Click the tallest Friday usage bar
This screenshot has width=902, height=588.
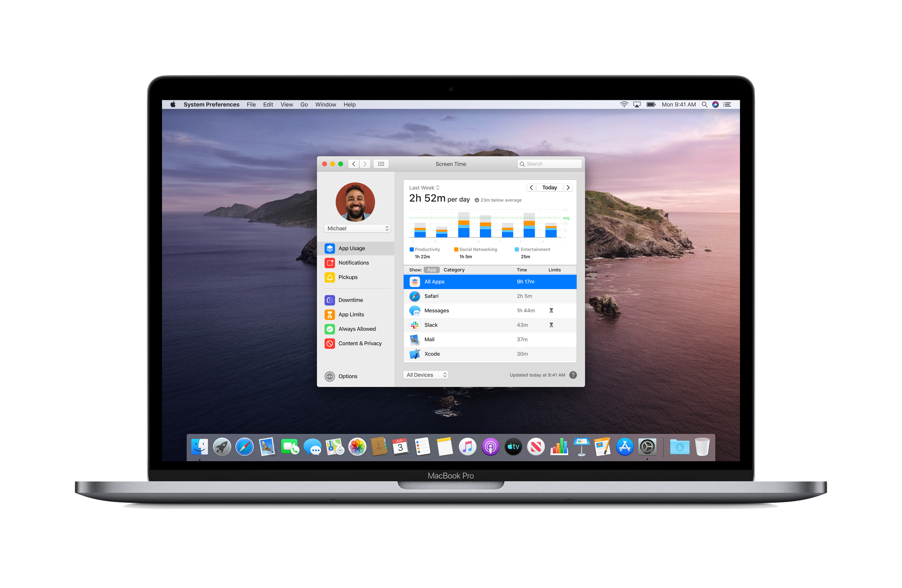[529, 225]
